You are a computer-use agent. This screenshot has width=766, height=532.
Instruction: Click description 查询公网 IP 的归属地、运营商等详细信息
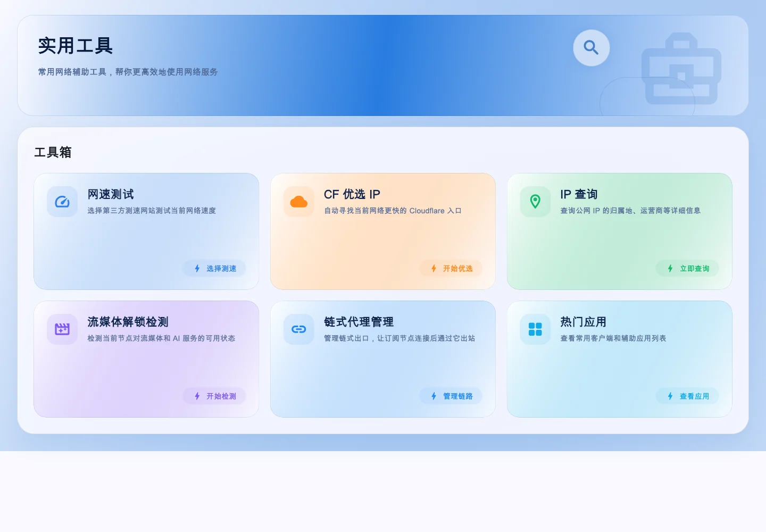(630, 211)
